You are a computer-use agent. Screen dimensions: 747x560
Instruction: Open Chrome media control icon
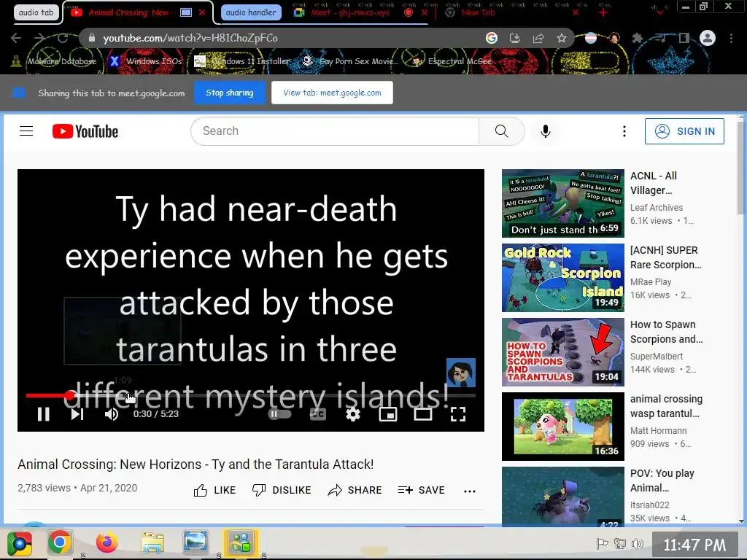pos(661,38)
